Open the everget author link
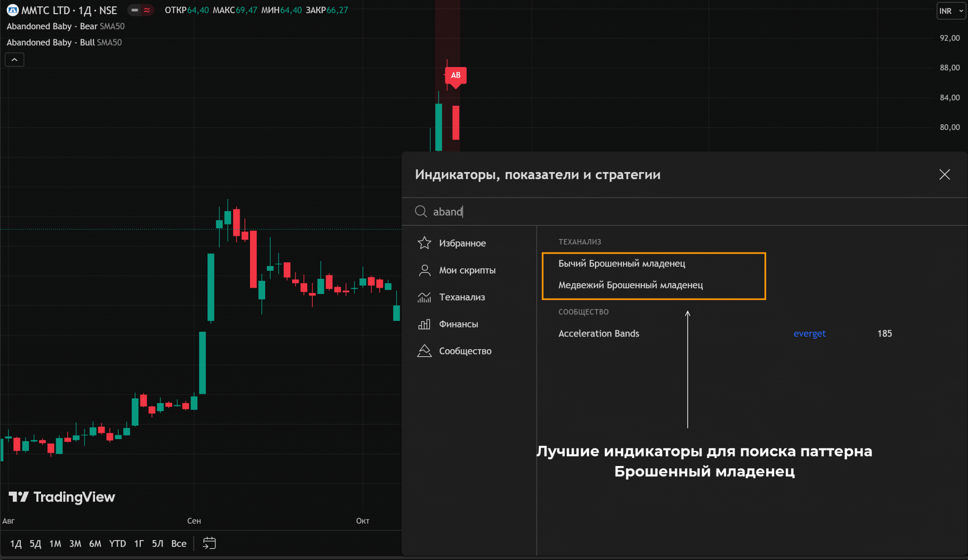This screenshot has width=968, height=560. coord(809,334)
